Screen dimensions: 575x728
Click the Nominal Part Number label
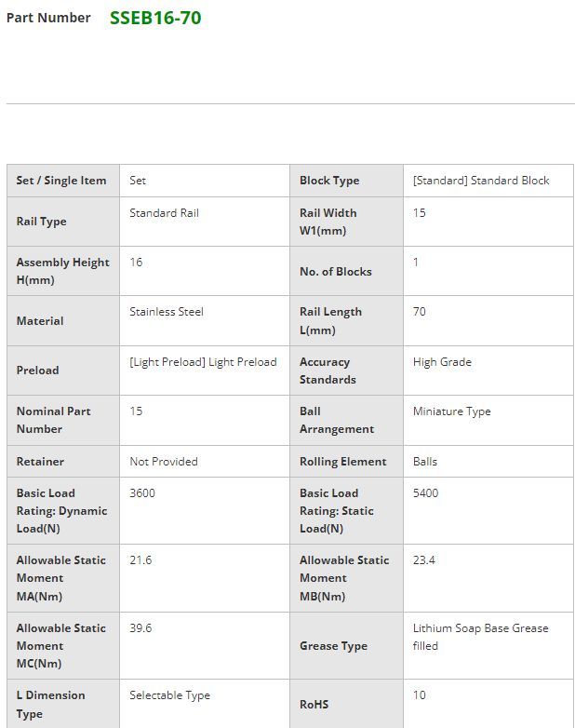tap(53, 420)
